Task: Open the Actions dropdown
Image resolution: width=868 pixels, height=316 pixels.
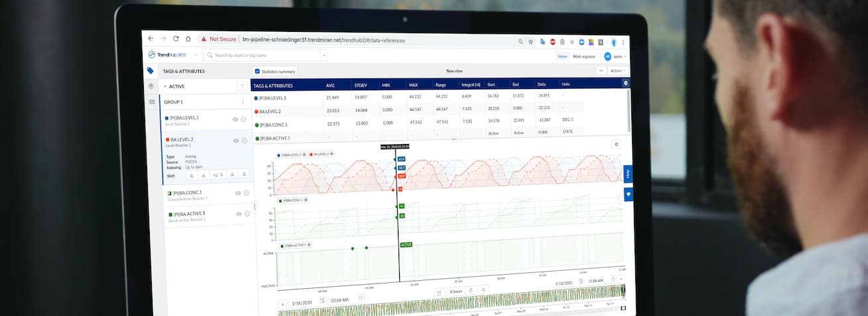Action: pos(617,70)
